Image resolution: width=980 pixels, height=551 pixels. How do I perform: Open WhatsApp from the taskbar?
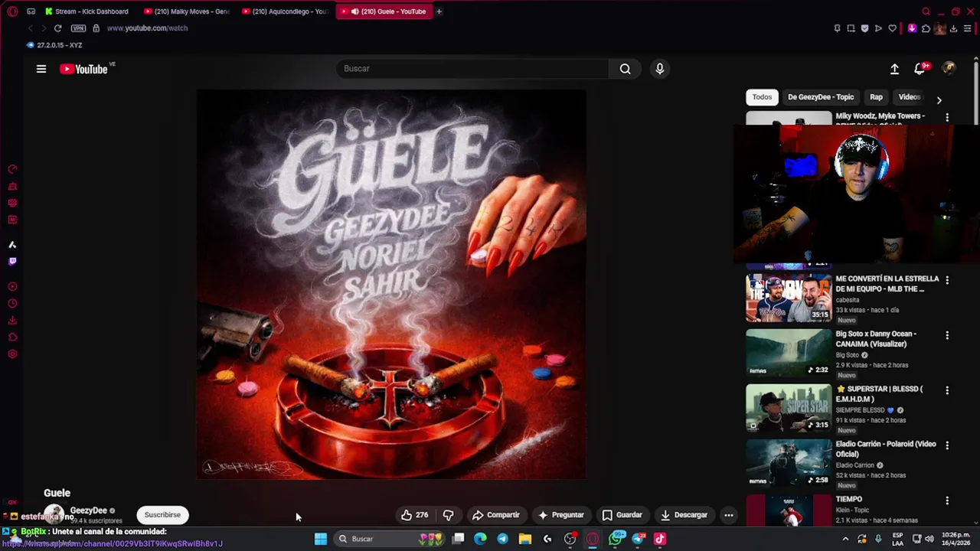(615, 539)
